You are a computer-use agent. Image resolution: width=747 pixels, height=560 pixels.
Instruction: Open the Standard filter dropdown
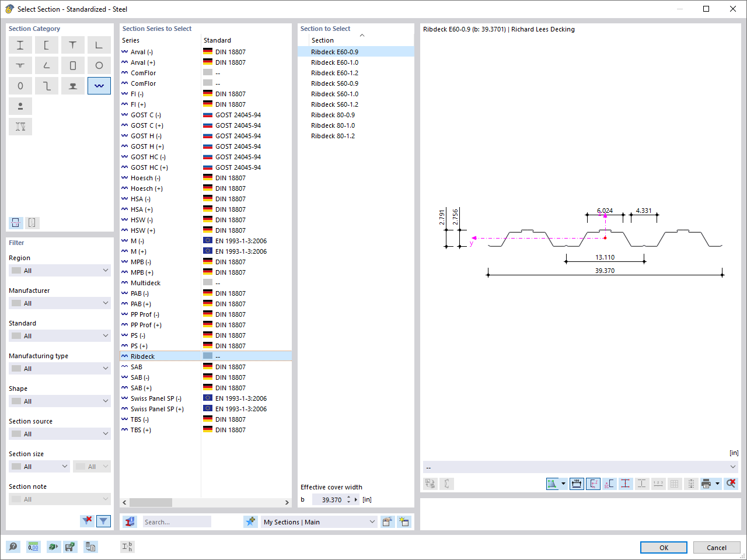click(60, 336)
